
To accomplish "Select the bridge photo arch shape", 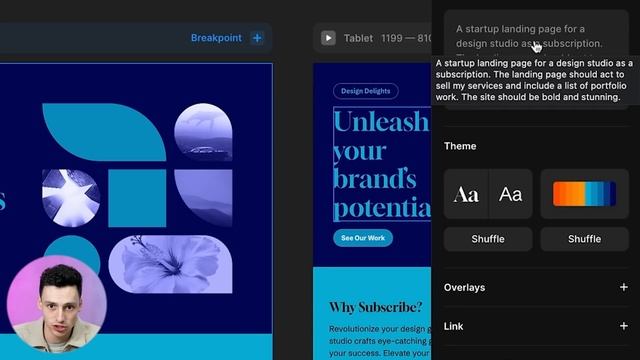I will 203,132.
